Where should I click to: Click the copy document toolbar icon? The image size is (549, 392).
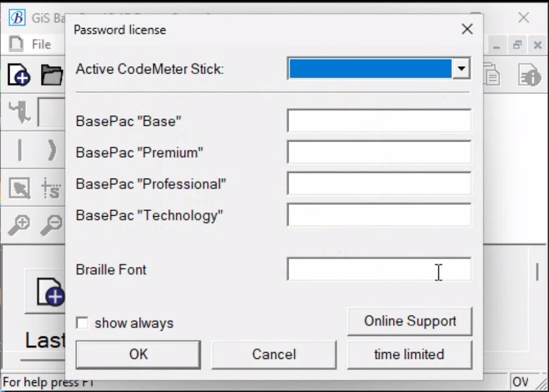tap(492, 75)
